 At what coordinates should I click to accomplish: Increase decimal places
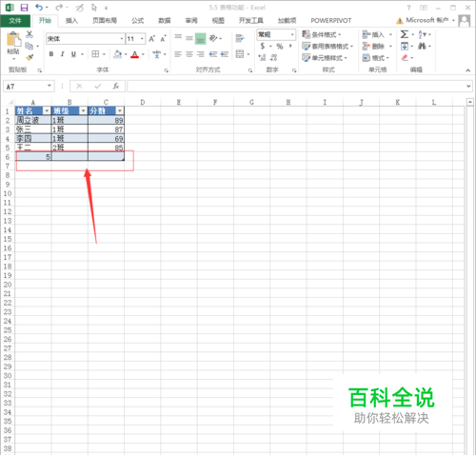pos(262,58)
